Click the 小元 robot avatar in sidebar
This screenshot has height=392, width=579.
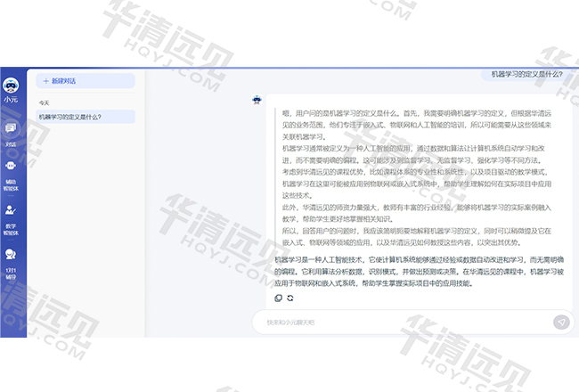pyautogui.click(x=12, y=86)
